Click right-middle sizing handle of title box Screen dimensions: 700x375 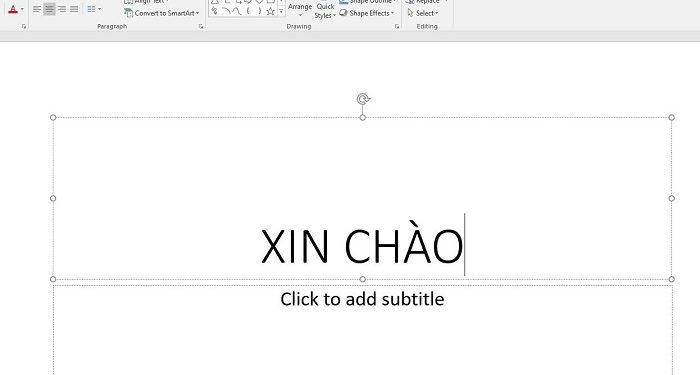(671, 198)
